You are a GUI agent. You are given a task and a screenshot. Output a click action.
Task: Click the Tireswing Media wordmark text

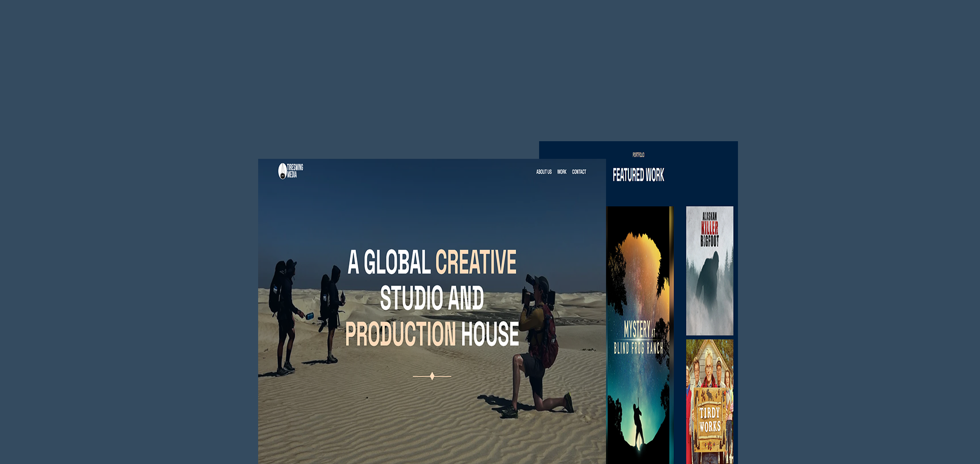295,171
